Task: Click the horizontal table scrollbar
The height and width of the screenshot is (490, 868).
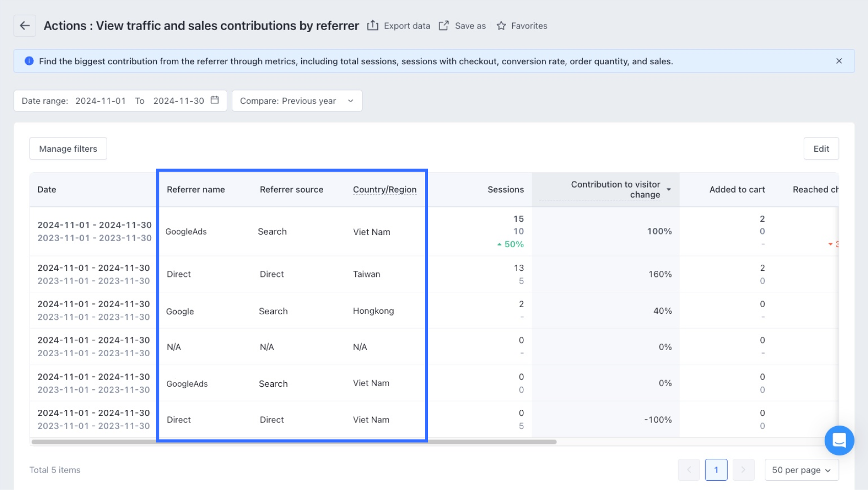Action: click(x=294, y=442)
